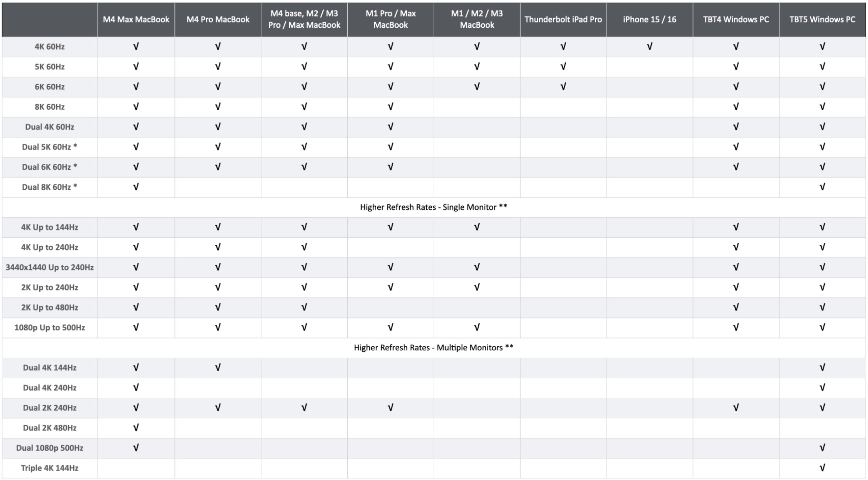Viewport: 868px width, 480px height.
Task: Click the Dual 1080p 500Hz row label
Action: click(x=50, y=448)
